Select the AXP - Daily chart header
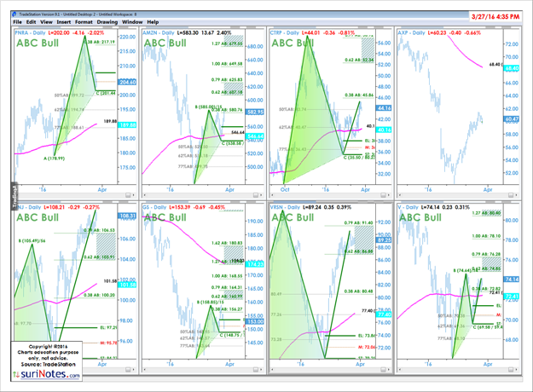The height and width of the screenshot is (392, 533). 420,31
